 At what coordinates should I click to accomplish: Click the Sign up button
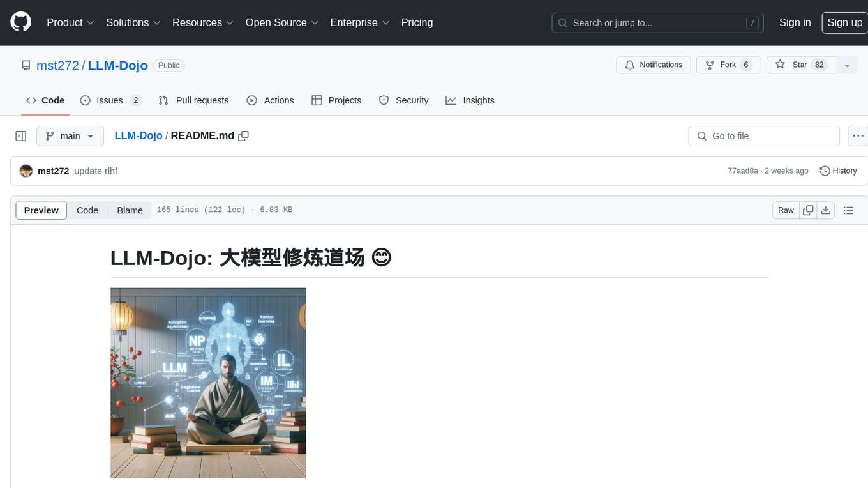844,22
